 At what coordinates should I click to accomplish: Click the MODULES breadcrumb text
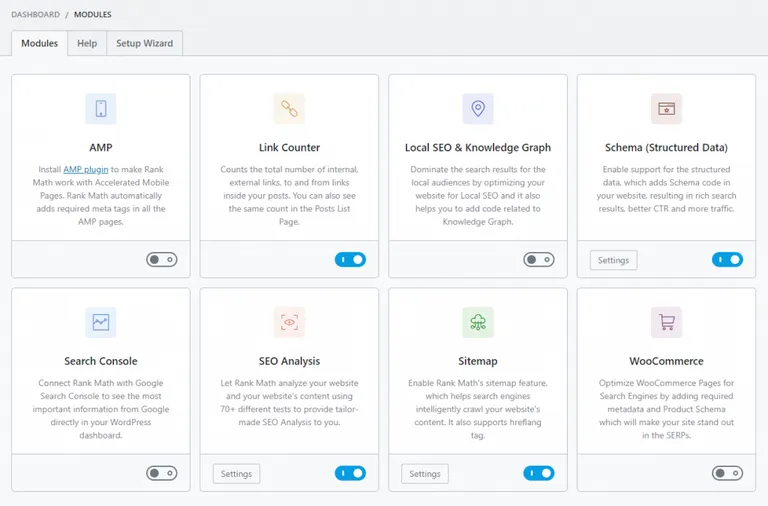pos(93,15)
